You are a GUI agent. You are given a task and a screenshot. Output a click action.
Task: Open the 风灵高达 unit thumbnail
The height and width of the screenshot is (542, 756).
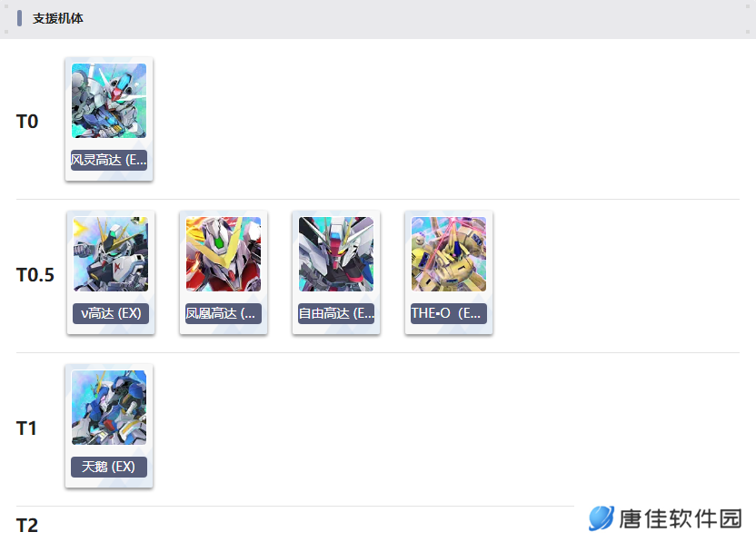click(x=109, y=101)
